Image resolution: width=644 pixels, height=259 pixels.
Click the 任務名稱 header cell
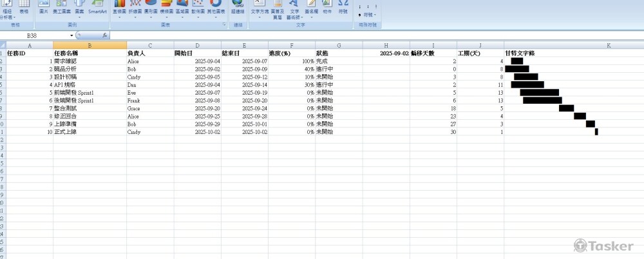coord(90,53)
